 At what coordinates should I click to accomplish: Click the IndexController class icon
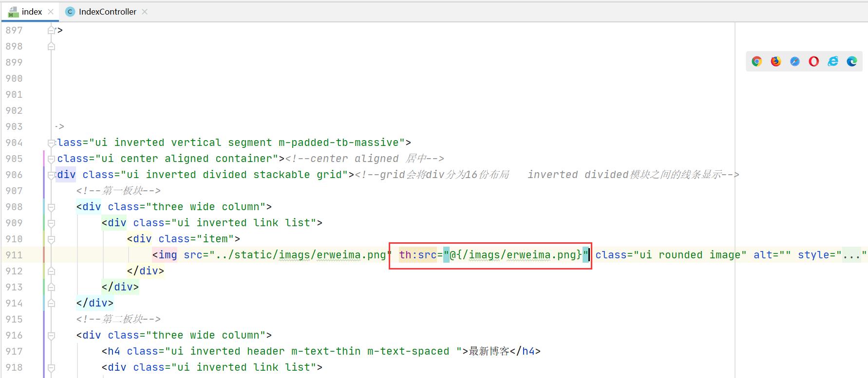70,12
